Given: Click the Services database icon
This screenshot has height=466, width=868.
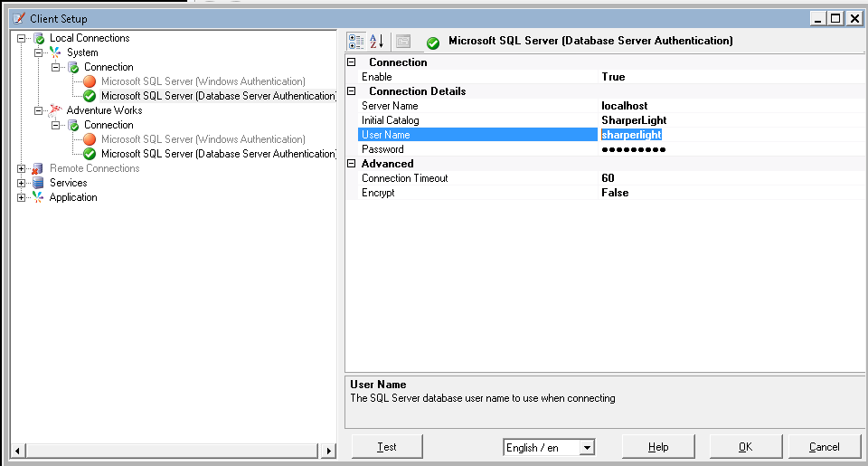Looking at the screenshot, I should point(38,183).
